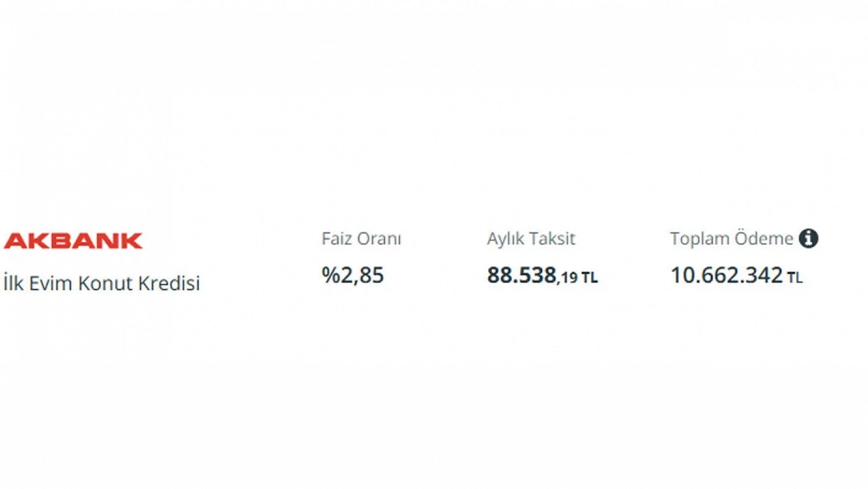868x489 pixels.
Task: Click the percent sign before 2,85
Action: [x=330, y=275]
